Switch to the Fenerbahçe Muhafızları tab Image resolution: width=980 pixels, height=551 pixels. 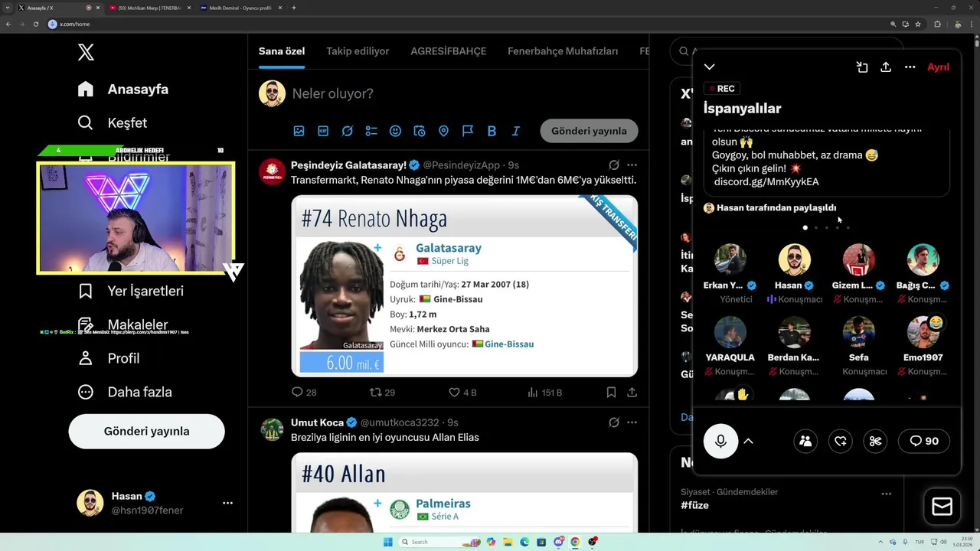coord(563,51)
